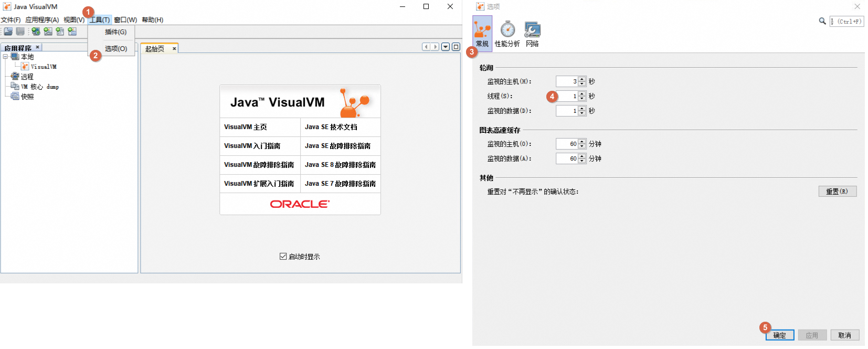Decrease 线程(S) polling seconds
Screen dimensions: 868x349
(x=582, y=99)
